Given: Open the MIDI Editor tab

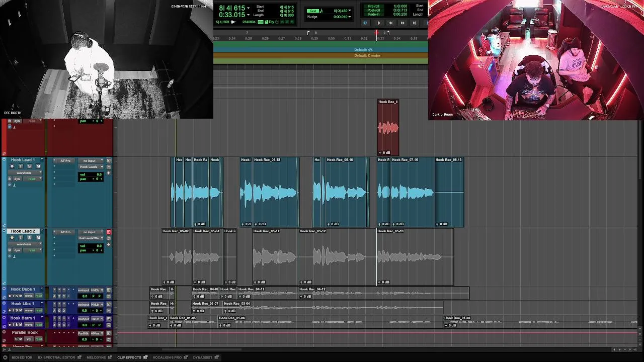Looking at the screenshot, I should click(22, 357).
